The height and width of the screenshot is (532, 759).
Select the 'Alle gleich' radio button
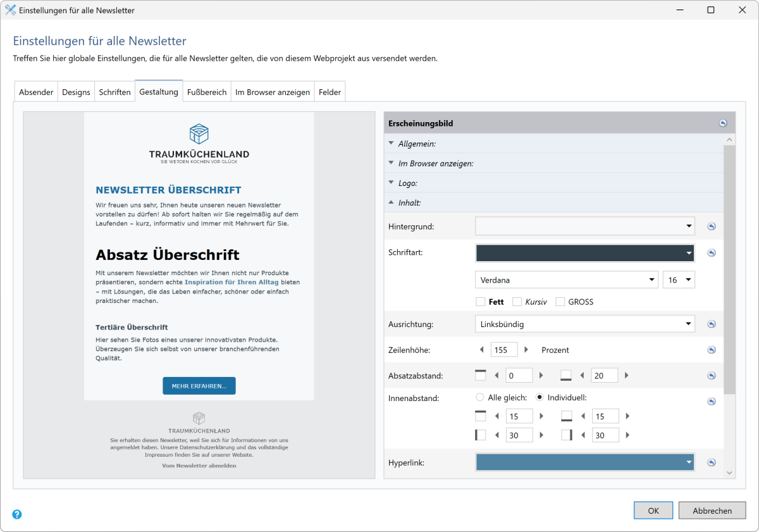[x=481, y=397]
